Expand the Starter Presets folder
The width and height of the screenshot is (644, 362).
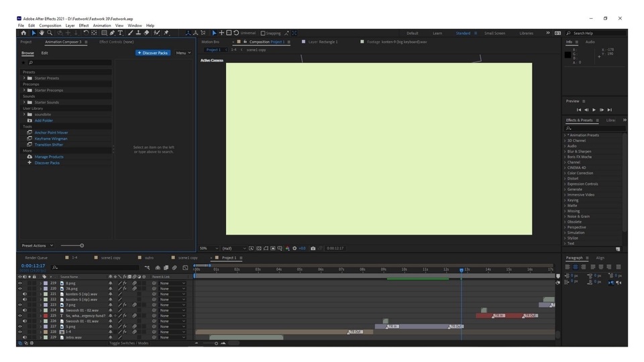pos(24,78)
